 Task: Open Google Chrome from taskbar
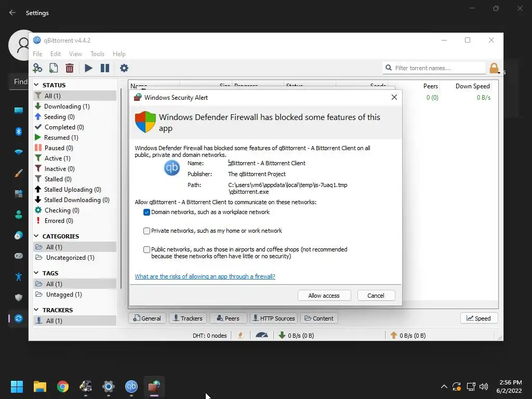pos(63,387)
